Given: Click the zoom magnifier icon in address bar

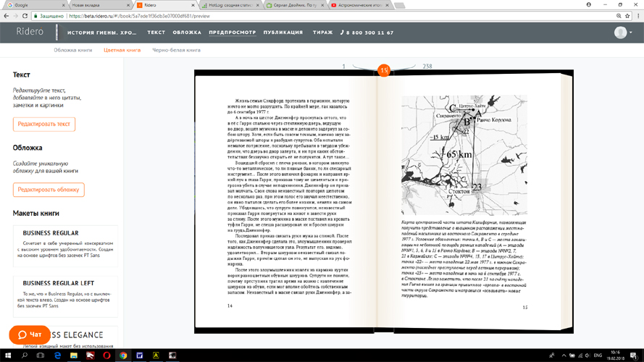Looking at the screenshot, I should tap(619, 16).
